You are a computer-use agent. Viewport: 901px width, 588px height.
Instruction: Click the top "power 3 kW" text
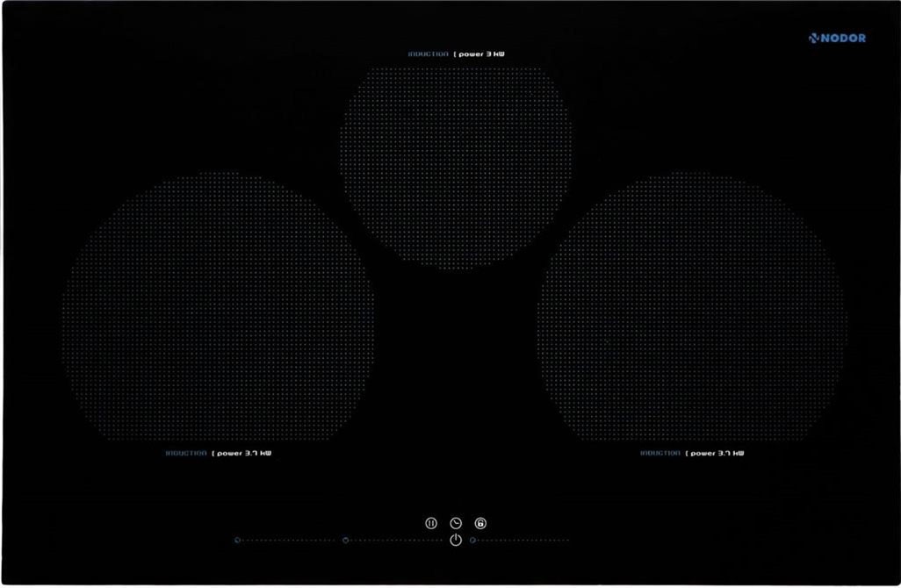[x=481, y=54]
